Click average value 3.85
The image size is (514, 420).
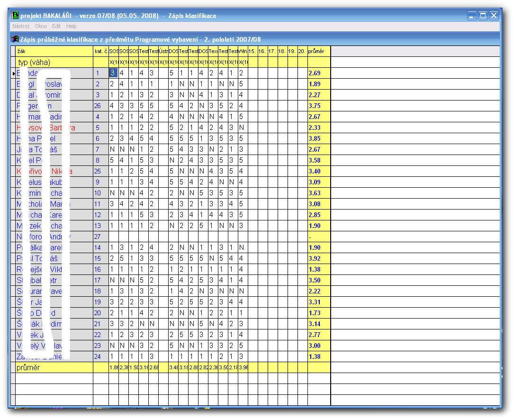[x=315, y=138]
